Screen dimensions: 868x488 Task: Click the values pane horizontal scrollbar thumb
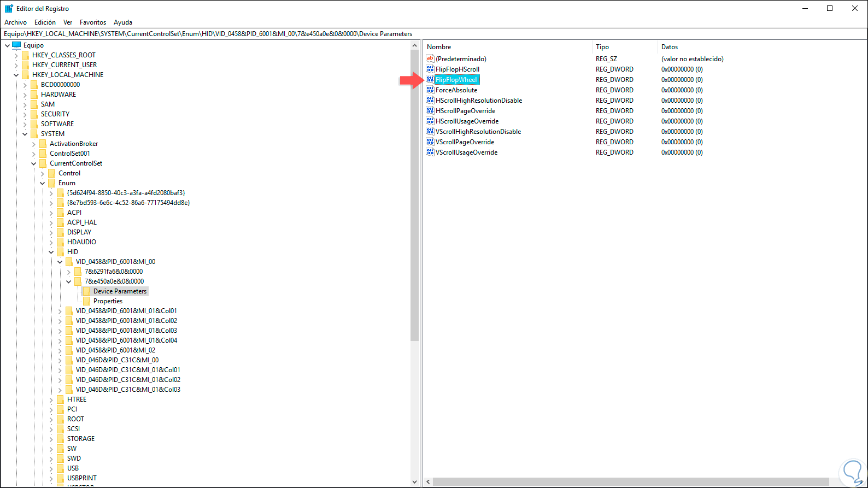pos(631,482)
